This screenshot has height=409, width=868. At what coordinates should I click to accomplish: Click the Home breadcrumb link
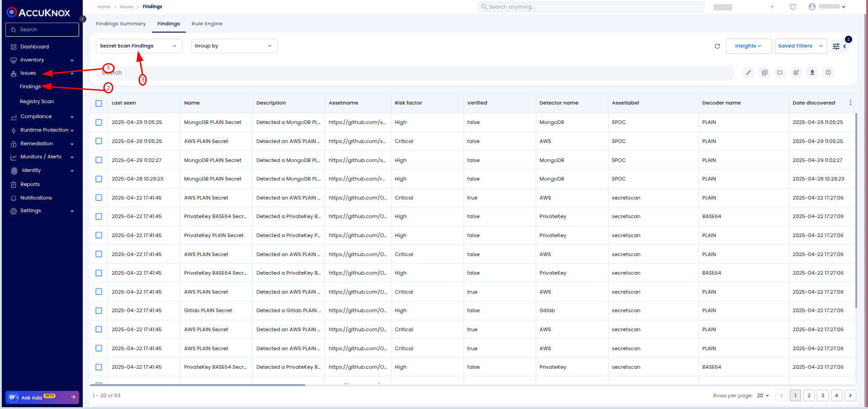pyautogui.click(x=104, y=7)
